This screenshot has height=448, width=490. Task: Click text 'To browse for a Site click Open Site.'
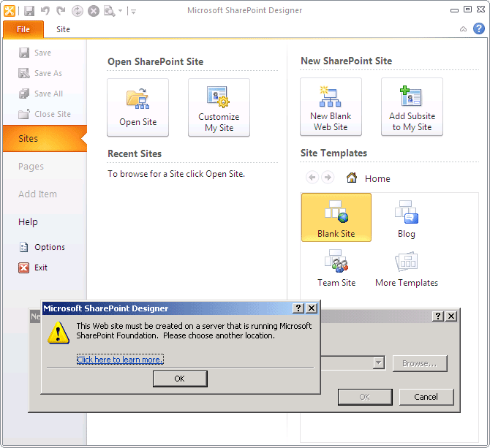point(176,174)
